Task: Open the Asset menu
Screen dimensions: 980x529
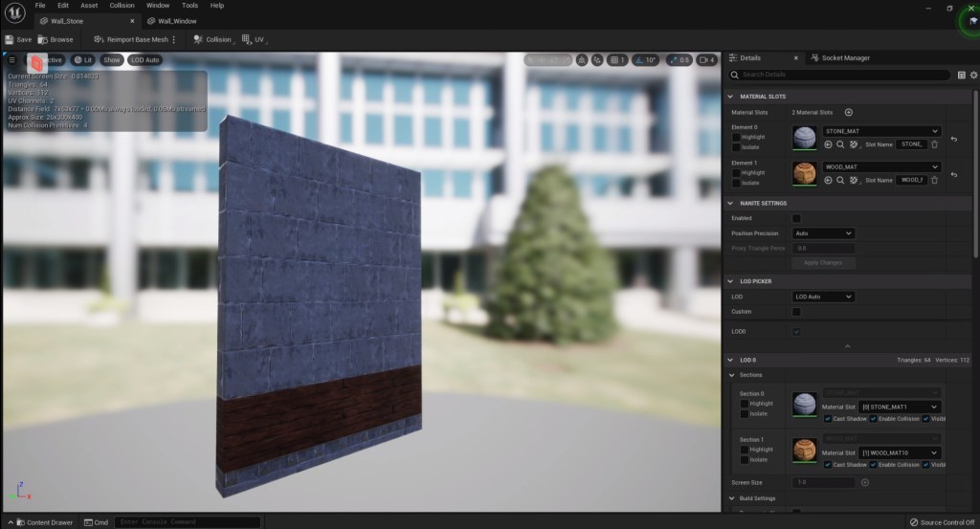Action: tap(88, 6)
